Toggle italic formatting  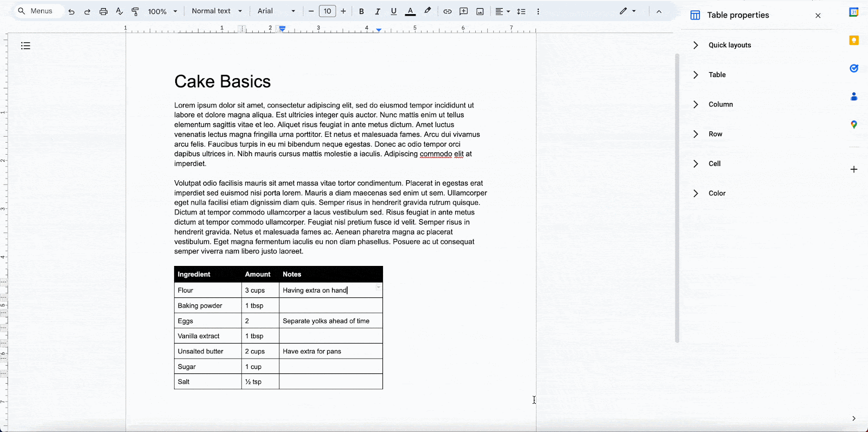pyautogui.click(x=378, y=11)
